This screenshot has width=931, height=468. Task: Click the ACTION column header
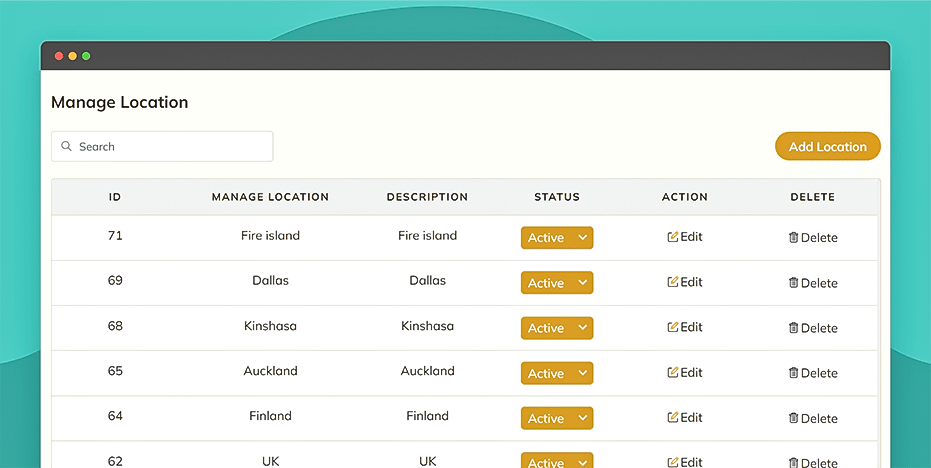click(685, 197)
